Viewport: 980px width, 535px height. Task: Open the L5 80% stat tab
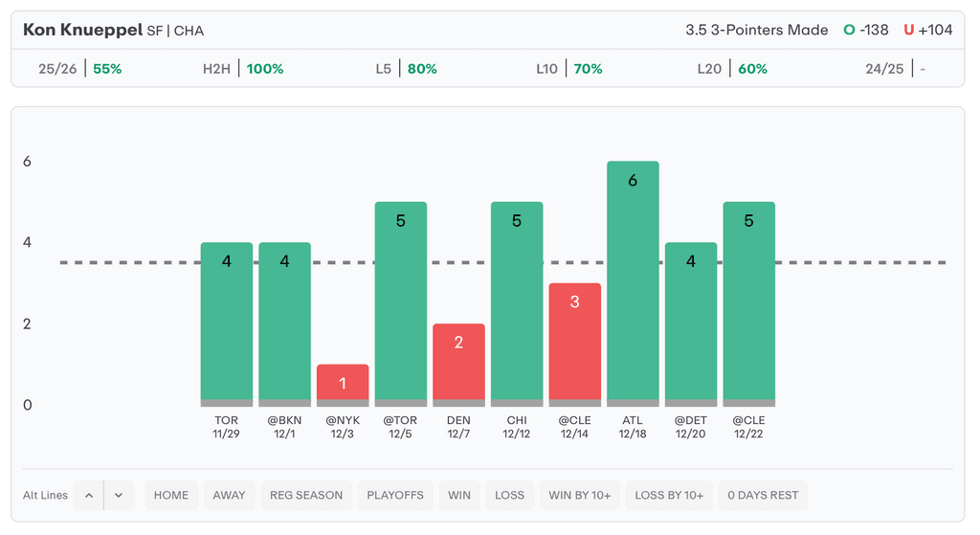point(406,69)
